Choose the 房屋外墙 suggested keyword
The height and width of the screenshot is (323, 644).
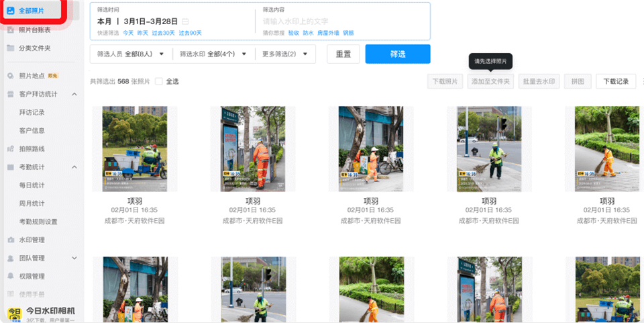[328, 33]
